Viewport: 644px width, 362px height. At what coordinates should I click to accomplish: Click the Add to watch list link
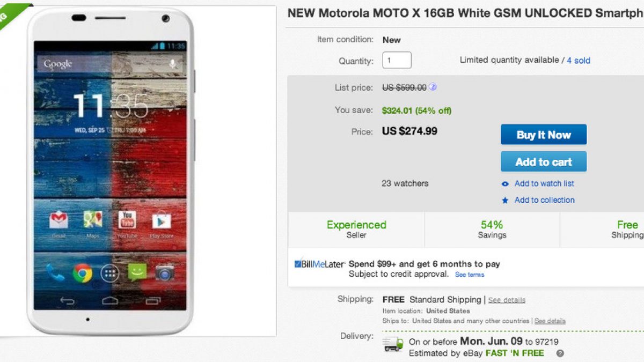coord(544,183)
